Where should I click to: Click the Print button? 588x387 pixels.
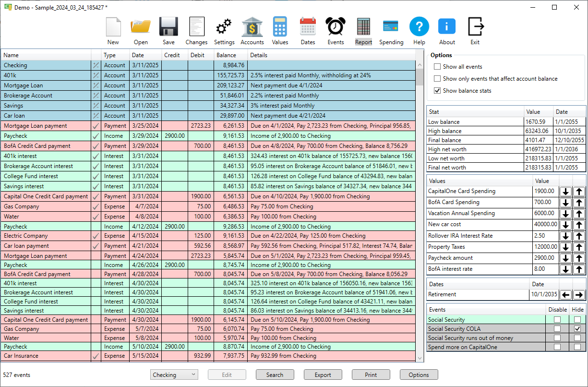371,375
